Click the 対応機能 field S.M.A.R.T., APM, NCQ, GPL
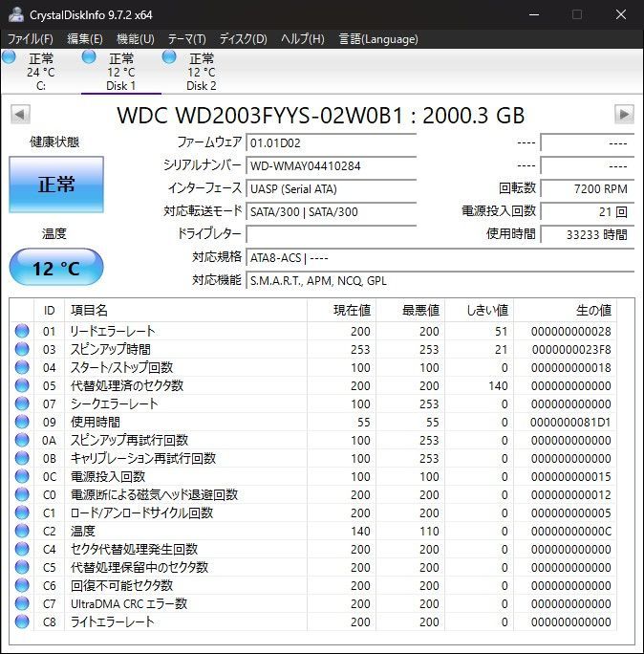Screen dimensions: 644x654 (x=440, y=281)
